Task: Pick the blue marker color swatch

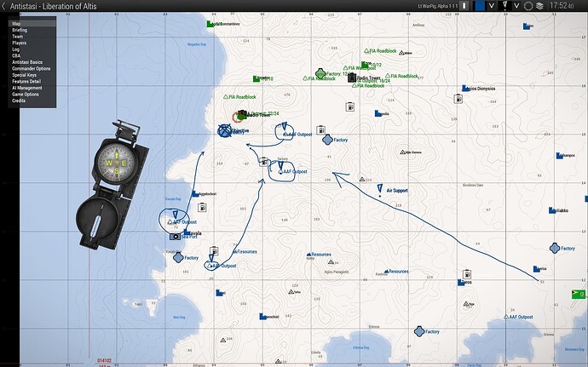Action: [480, 6]
